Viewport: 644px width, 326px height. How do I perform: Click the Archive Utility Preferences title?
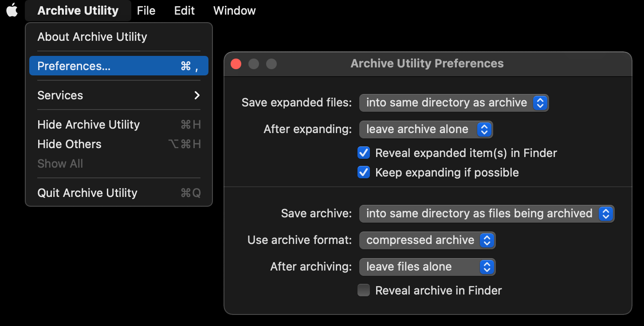tap(427, 63)
